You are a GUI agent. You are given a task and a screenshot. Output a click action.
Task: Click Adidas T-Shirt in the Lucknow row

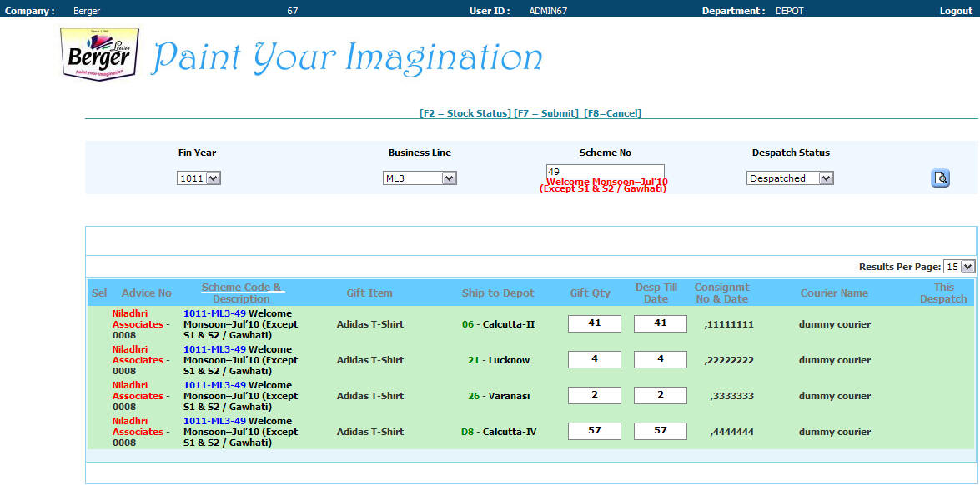tap(370, 360)
